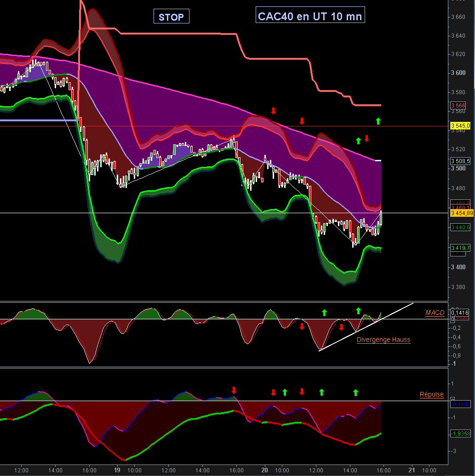
Task: Click the -0,6 MACD scale label
Action: pyautogui.click(x=456, y=346)
